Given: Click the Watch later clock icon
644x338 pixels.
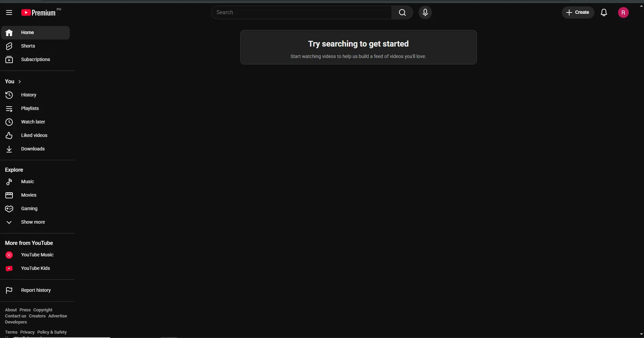Looking at the screenshot, I should (9, 122).
